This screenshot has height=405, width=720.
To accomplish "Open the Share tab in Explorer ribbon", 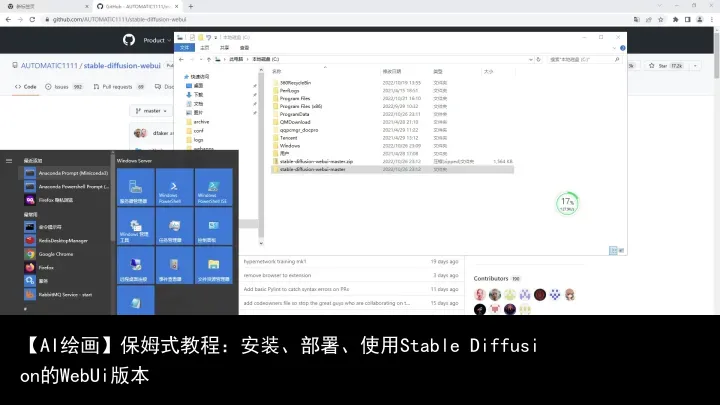I will (224, 48).
